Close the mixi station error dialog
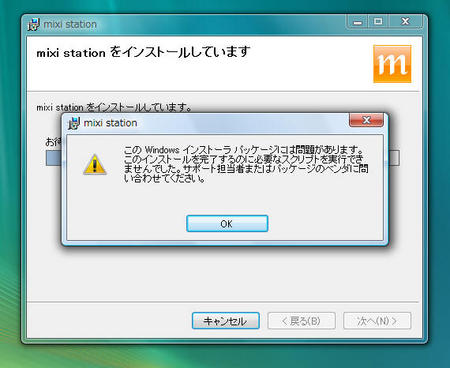This screenshot has height=368, width=450. tap(366, 120)
